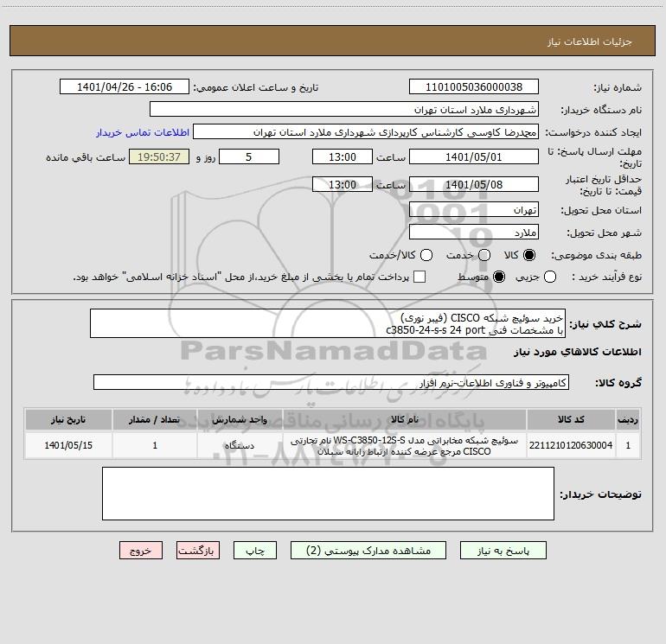This screenshot has height=644, width=666.
Task: Click the empty توضیحات خریدار text area
Action: (x=328, y=494)
